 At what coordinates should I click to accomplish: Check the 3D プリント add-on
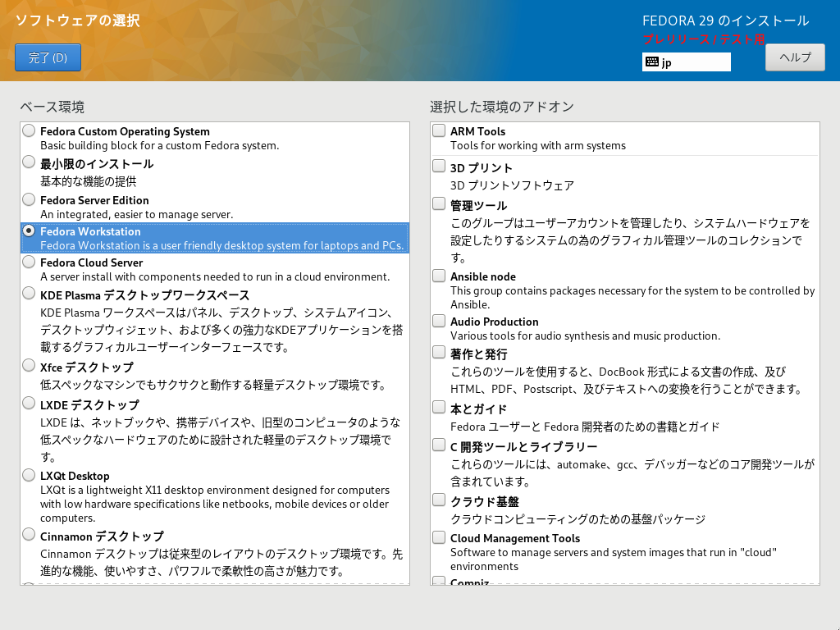pos(439,166)
